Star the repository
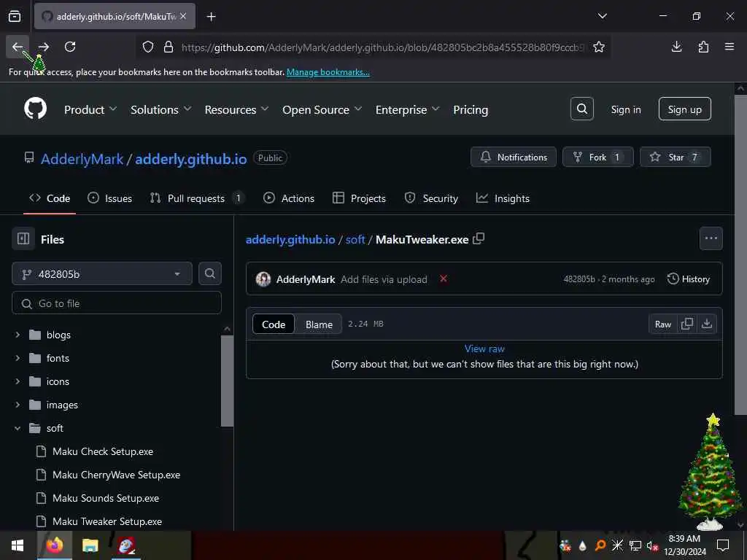Image resolution: width=747 pixels, height=560 pixels. pos(675,157)
